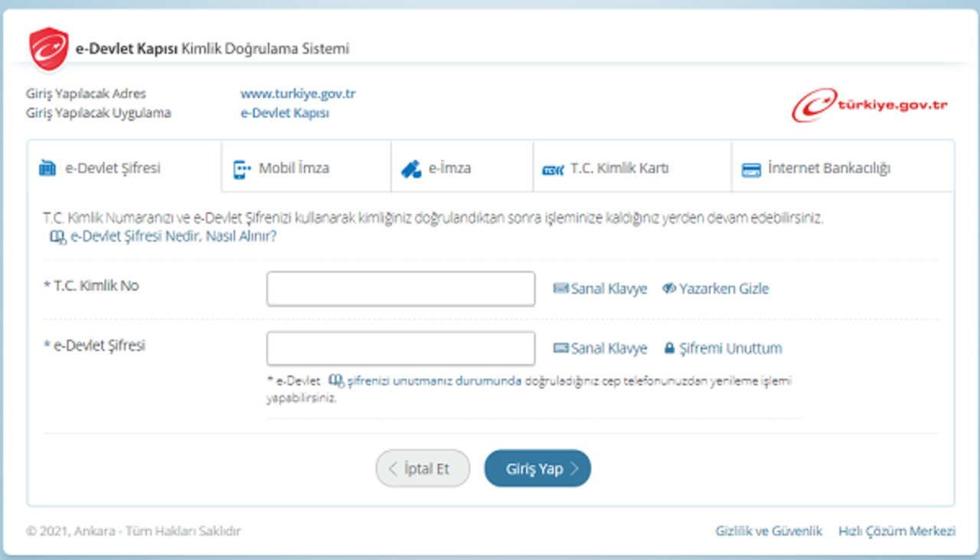Open Sanal Klavye for T.C. Kimlik No
980x560 pixels.
pyautogui.click(x=600, y=288)
